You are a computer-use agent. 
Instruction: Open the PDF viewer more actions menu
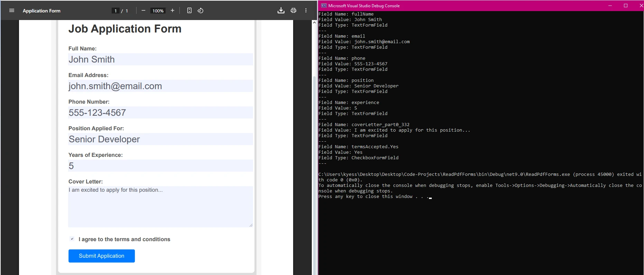306,11
